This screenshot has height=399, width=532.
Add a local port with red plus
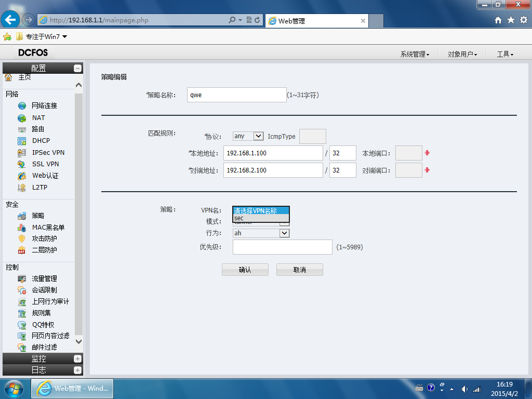click(427, 153)
